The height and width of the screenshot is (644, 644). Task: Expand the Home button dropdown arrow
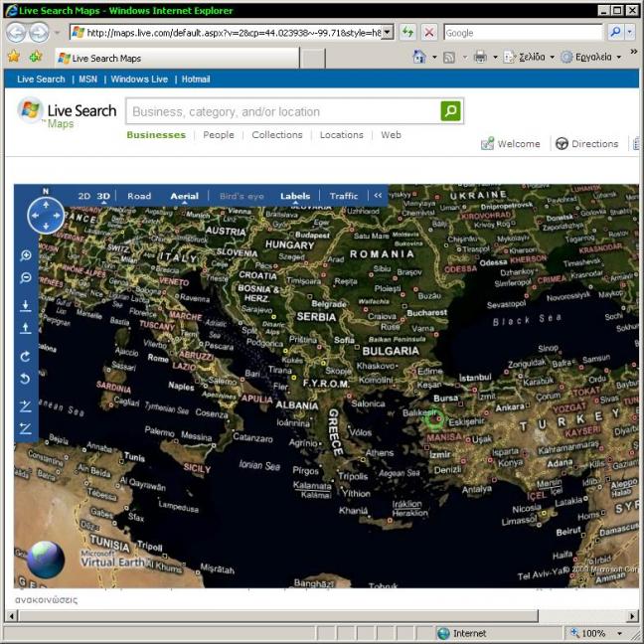434,57
